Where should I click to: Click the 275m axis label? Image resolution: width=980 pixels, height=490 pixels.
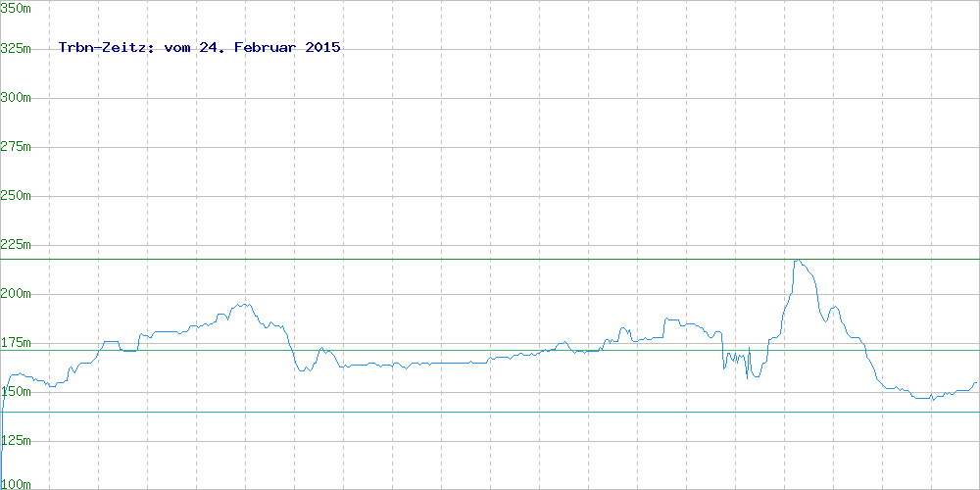point(17,146)
